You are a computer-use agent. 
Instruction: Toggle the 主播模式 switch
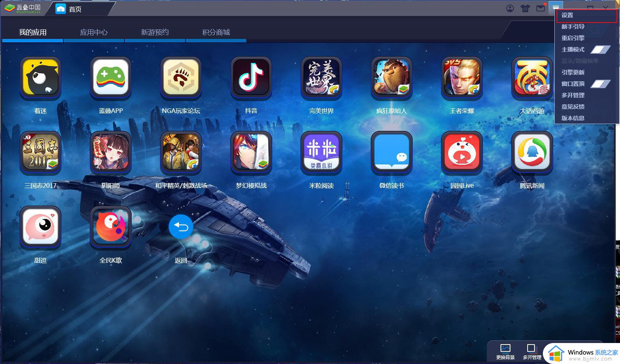(601, 50)
